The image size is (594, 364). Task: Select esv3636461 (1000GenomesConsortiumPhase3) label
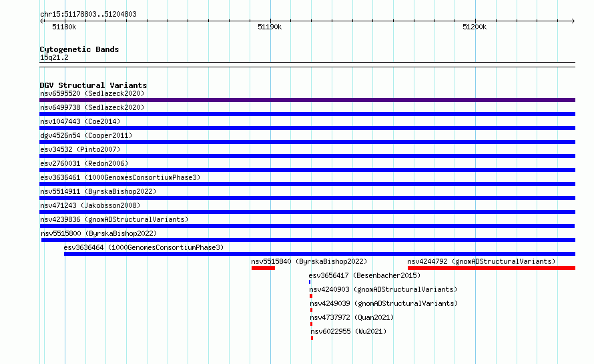[120, 177]
